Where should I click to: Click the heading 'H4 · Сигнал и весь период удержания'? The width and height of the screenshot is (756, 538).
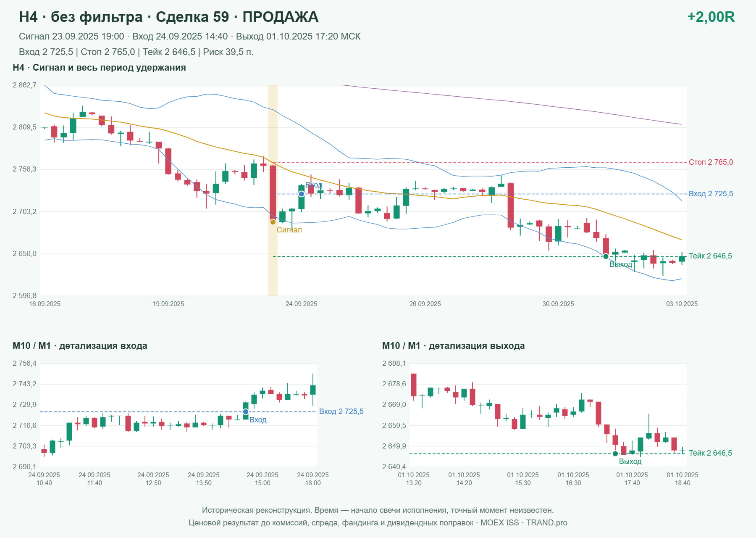point(99,68)
